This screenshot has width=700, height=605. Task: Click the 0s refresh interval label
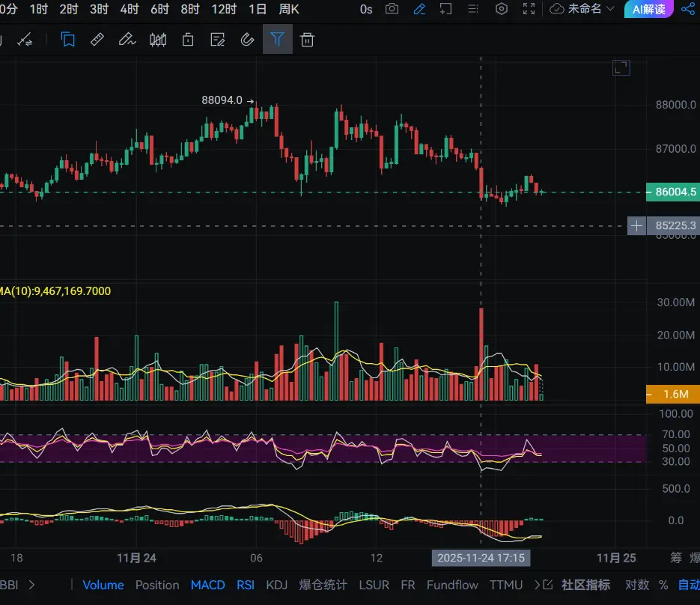point(366,9)
